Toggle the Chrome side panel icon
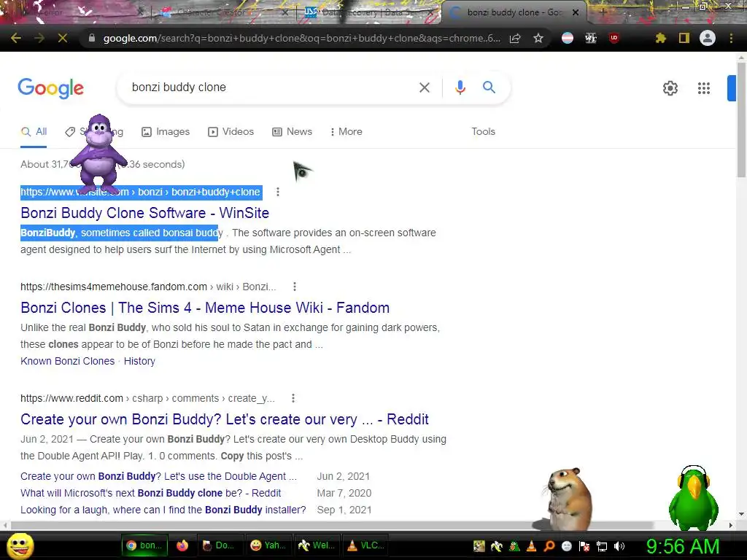 coord(684,38)
